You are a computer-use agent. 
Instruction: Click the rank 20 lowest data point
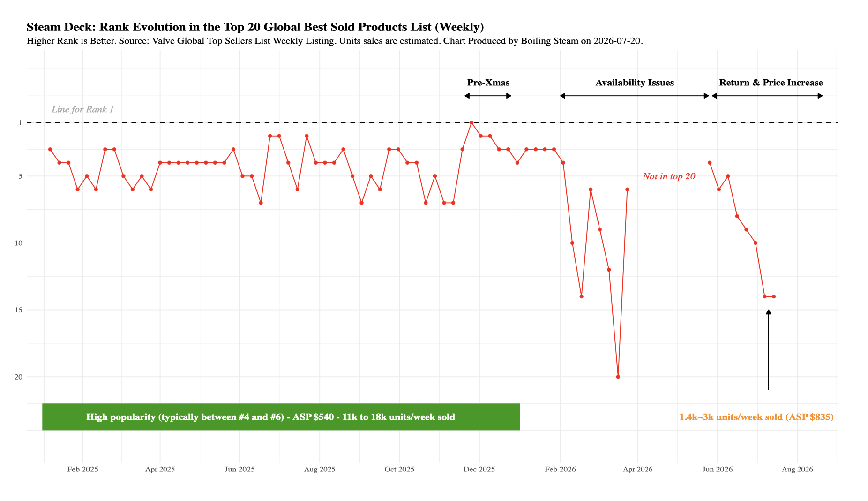(x=618, y=377)
